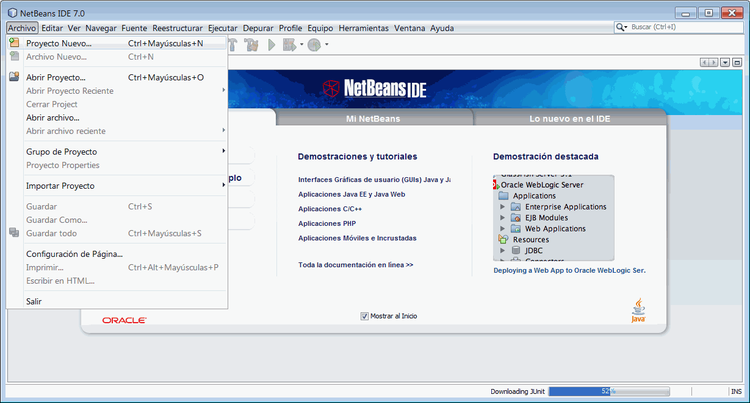Screen dimensions: 750x403
Task: Choose Cerrar Project menu entry
Action: 117,104
